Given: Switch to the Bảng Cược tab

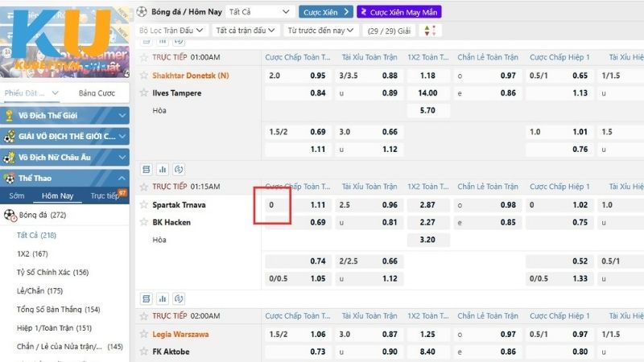Looking at the screenshot, I should (x=97, y=93).
